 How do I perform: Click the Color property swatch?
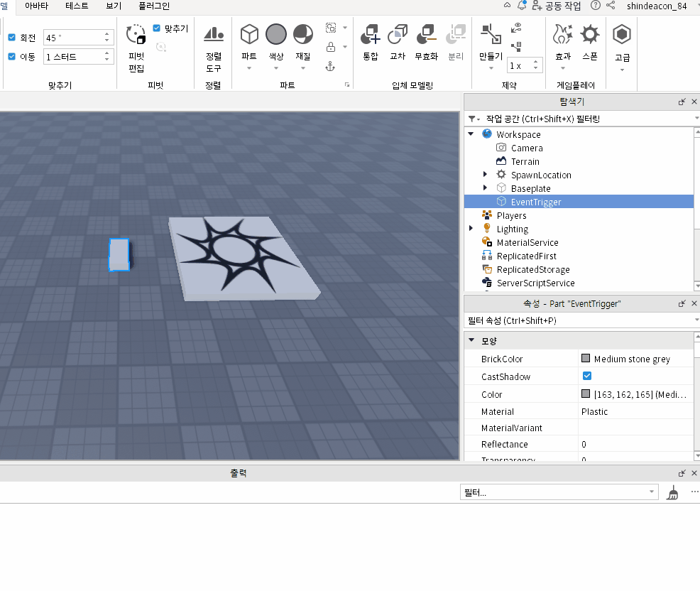[x=586, y=394]
